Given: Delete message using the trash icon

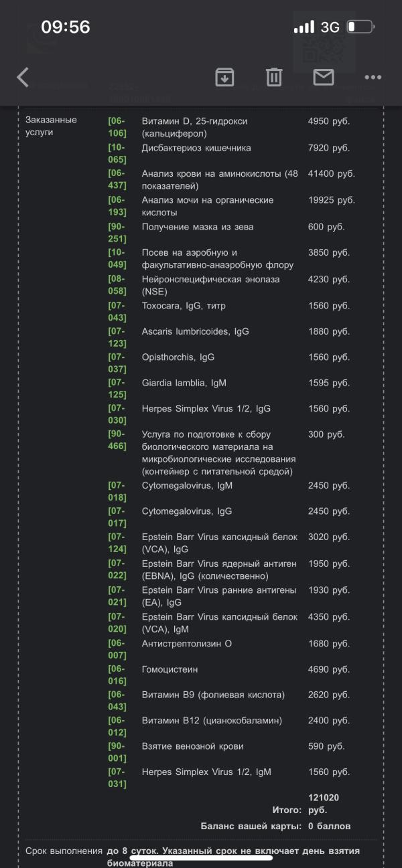Looking at the screenshot, I should click(x=274, y=78).
